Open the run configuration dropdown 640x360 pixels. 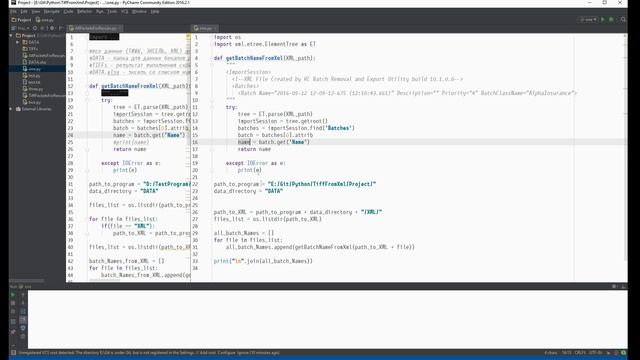click(x=588, y=20)
